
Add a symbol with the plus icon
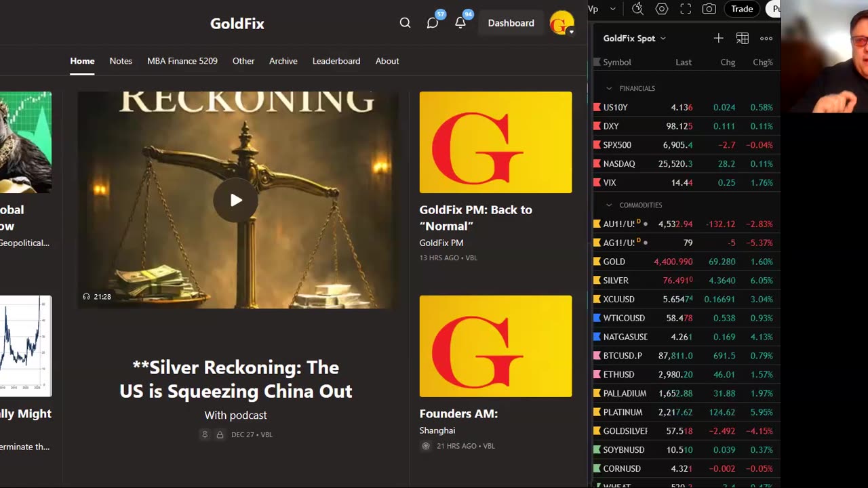[719, 39]
